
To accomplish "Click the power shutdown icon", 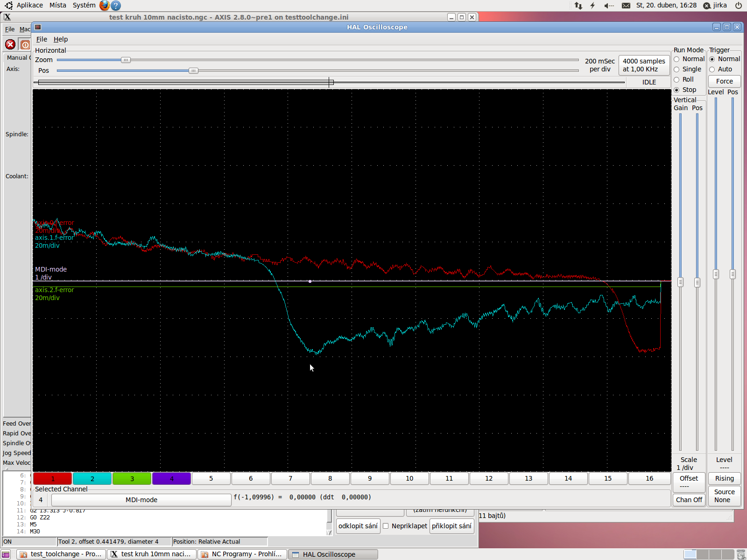I will (738, 6).
